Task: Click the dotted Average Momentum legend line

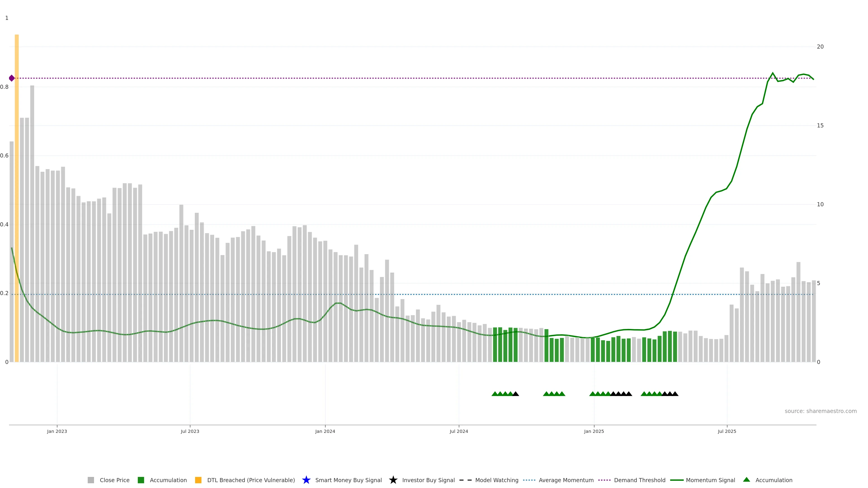Action: point(529,480)
